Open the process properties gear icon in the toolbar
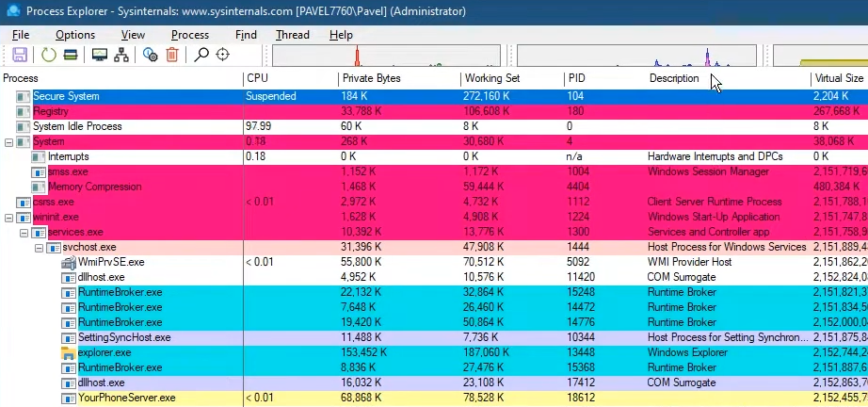Image resolution: width=868 pixels, height=407 pixels. point(150,55)
